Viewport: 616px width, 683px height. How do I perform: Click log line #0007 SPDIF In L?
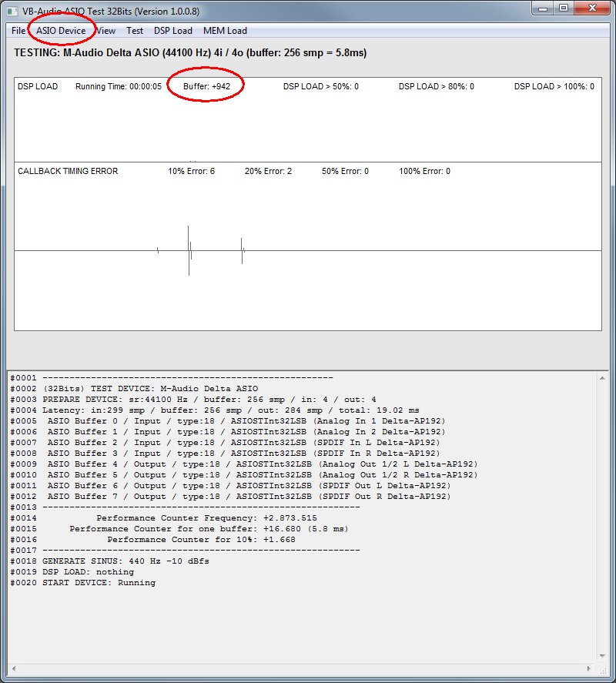(226, 443)
